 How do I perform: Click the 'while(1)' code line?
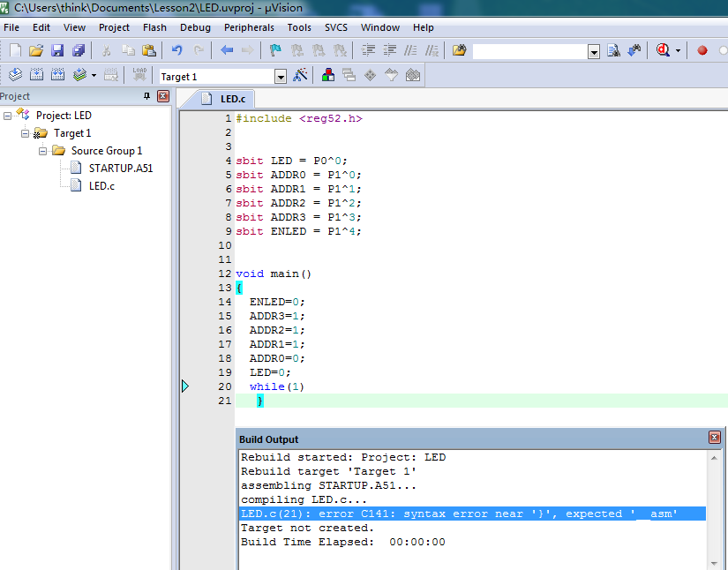pos(277,386)
